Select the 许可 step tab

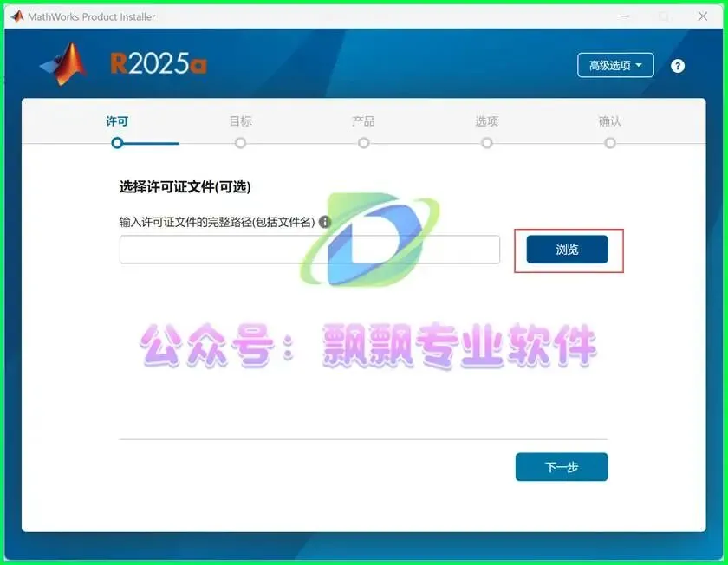[117, 121]
